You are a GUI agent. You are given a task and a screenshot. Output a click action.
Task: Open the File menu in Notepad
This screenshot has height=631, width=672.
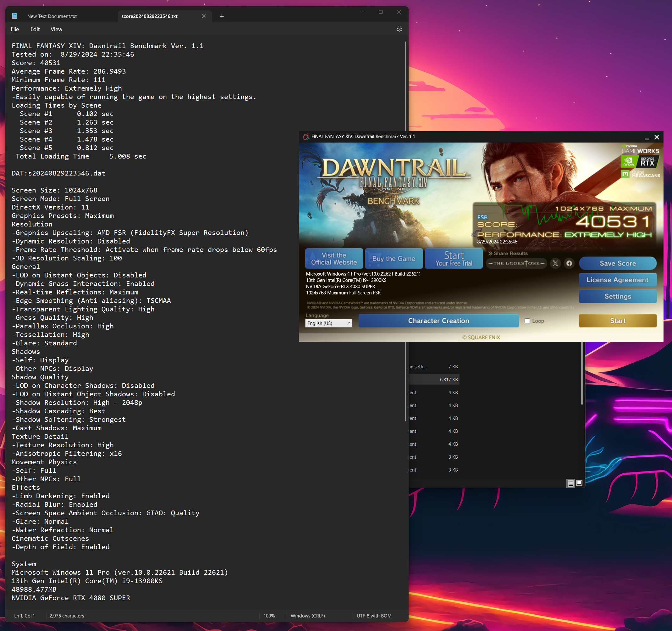(15, 29)
